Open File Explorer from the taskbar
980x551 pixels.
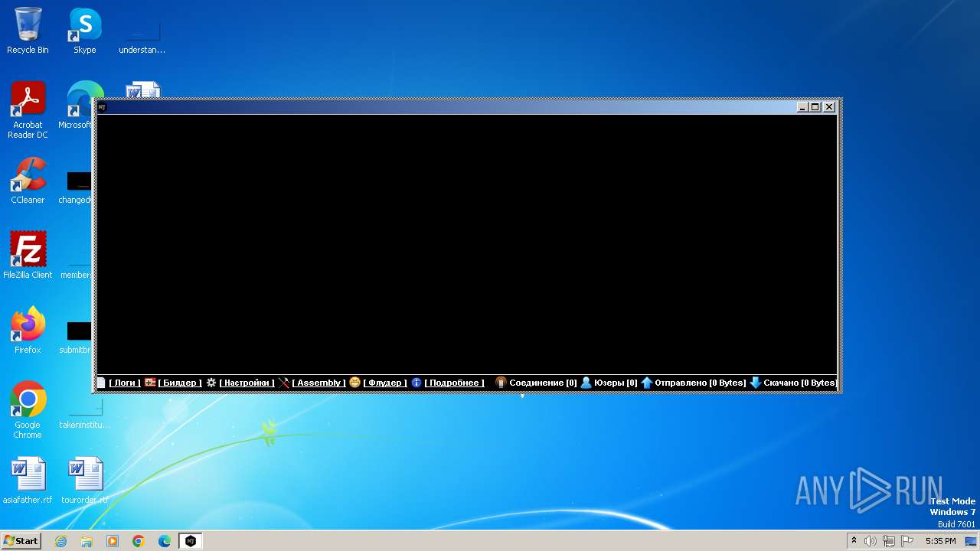[87, 541]
